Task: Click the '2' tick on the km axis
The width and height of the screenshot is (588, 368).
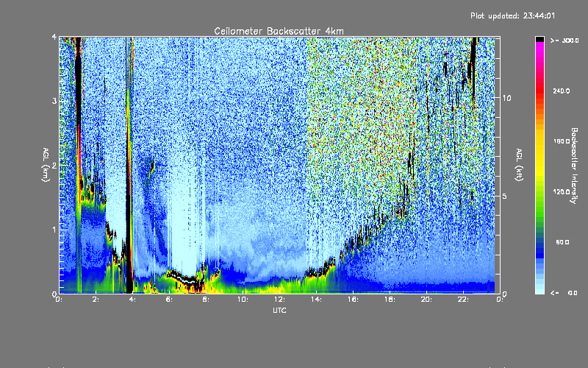Action: 54,165
